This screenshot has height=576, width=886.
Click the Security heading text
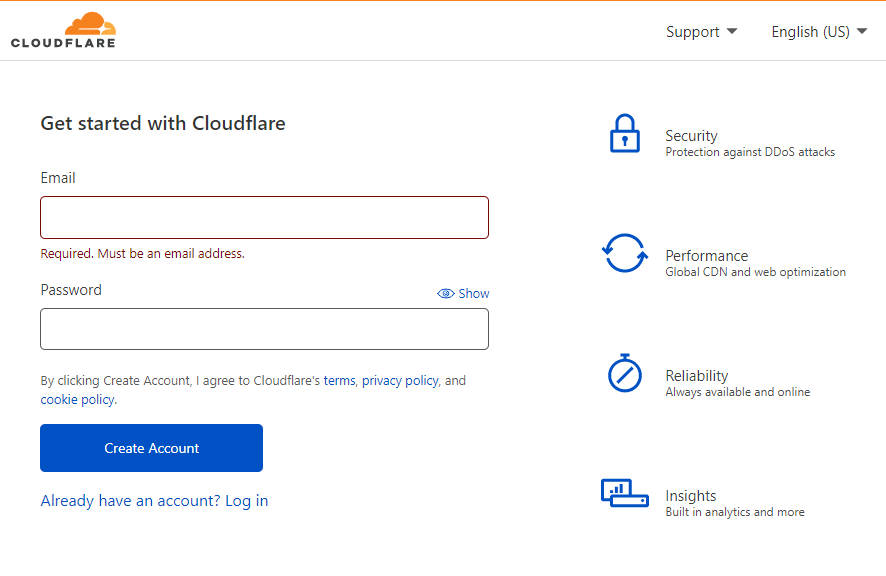pos(691,136)
